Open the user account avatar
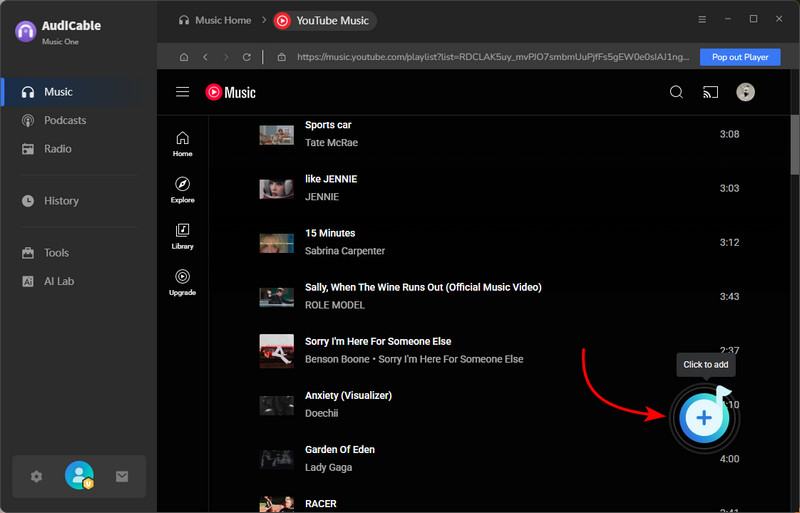This screenshot has height=513, width=800. coord(80,476)
